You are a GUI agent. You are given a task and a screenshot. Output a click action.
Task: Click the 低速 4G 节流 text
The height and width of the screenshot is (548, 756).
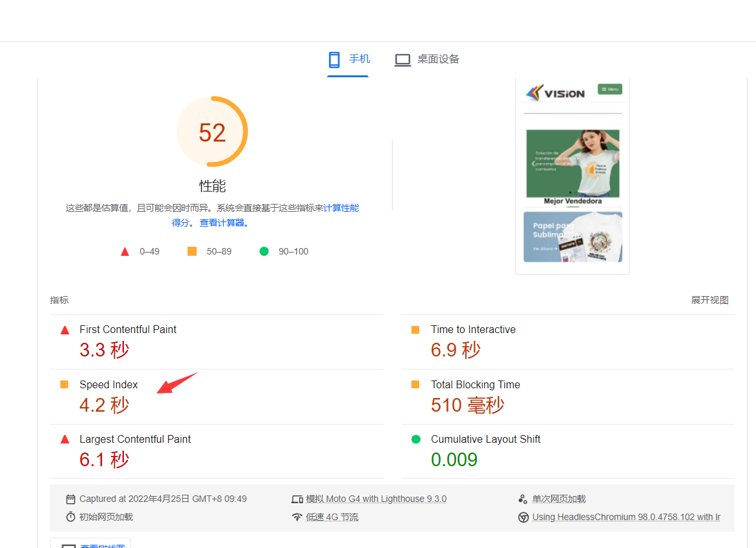tap(332, 517)
